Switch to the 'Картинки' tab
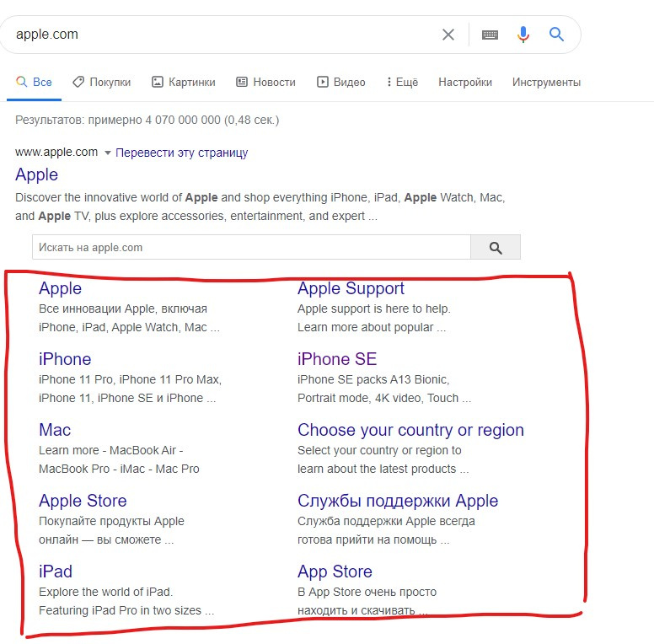654x644 pixels. tap(184, 82)
